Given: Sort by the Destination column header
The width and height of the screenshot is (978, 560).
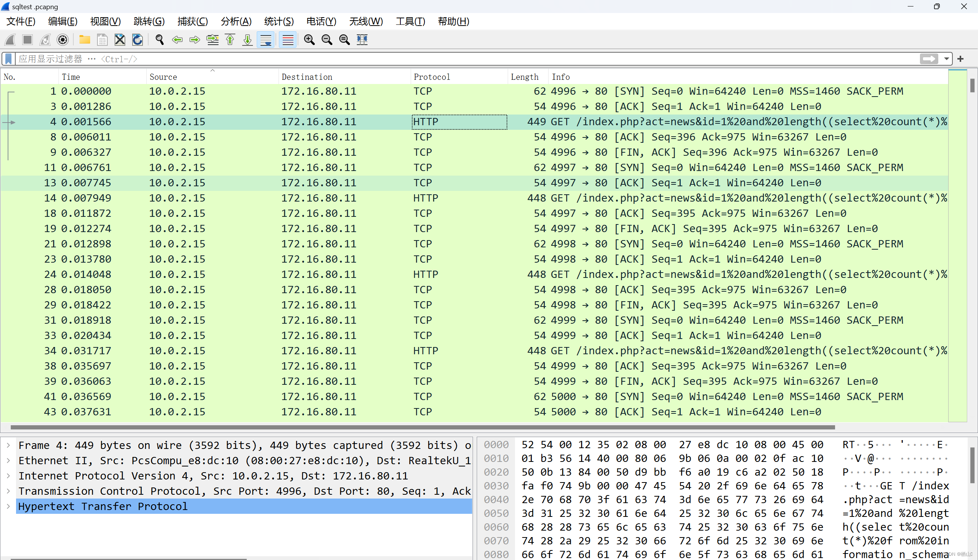Looking at the screenshot, I should tap(345, 77).
